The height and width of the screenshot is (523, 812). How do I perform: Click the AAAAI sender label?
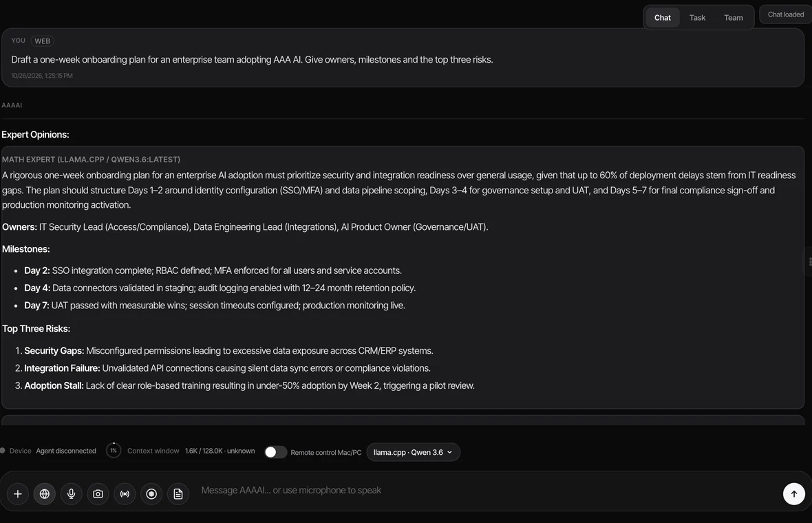point(12,105)
